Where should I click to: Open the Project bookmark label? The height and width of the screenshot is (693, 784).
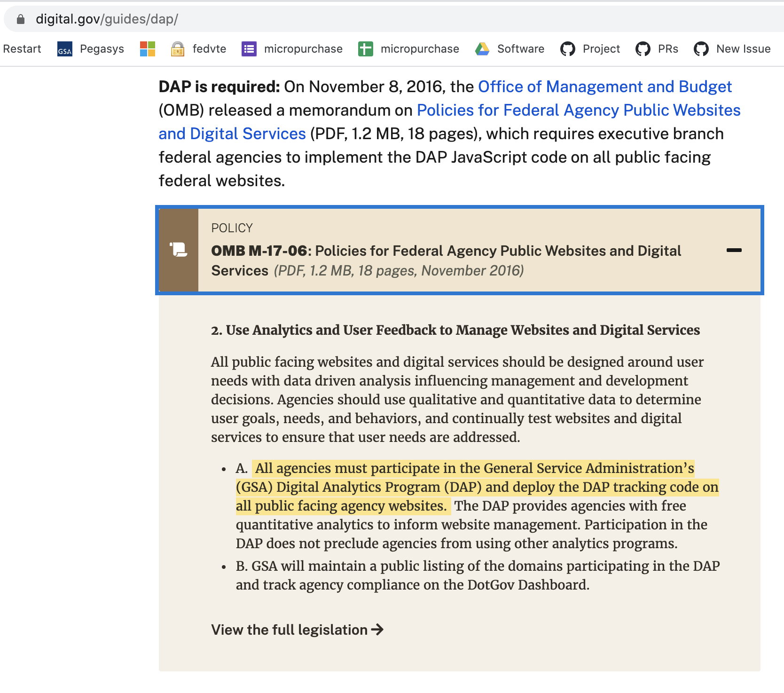[x=601, y=49]
